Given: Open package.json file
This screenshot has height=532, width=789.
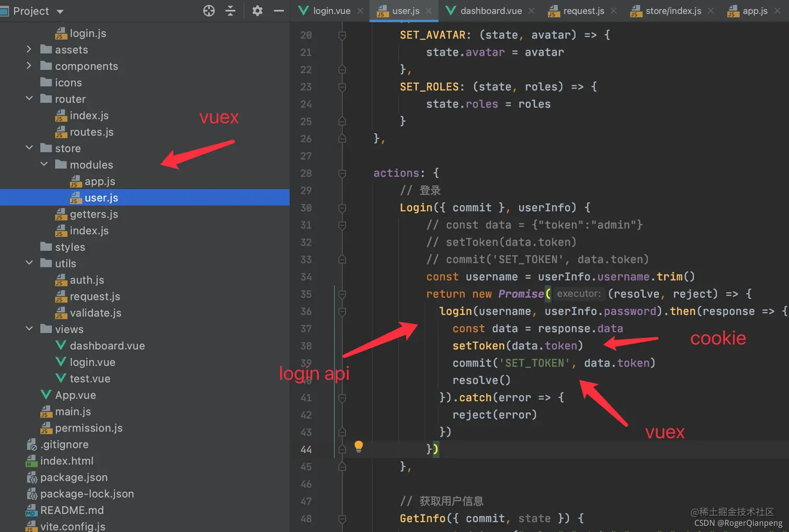Looking at the screenshot, I should point(67,477).
